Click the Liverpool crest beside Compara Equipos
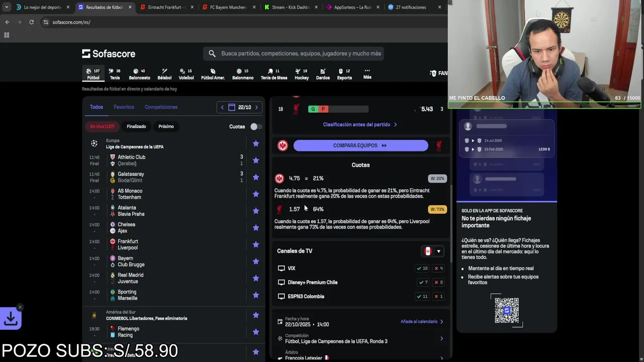The height and width of the screenshot is (362, 644). 439,145
